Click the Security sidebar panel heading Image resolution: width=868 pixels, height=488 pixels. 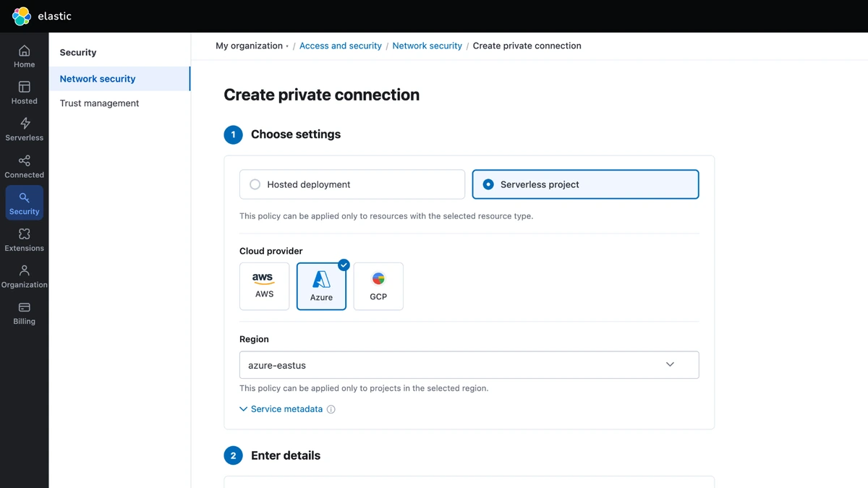78,53
